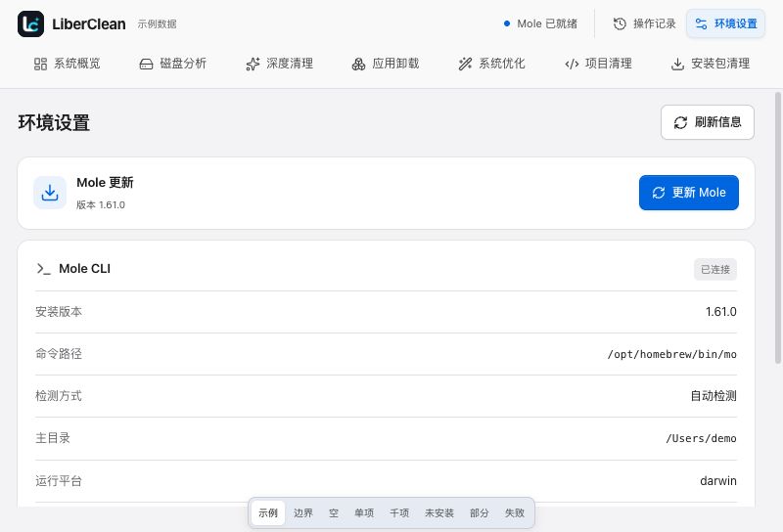Click the system optimize wand icon
Image resolution: width=783 pixels, height=532 pixels.
tap(465, 64)
